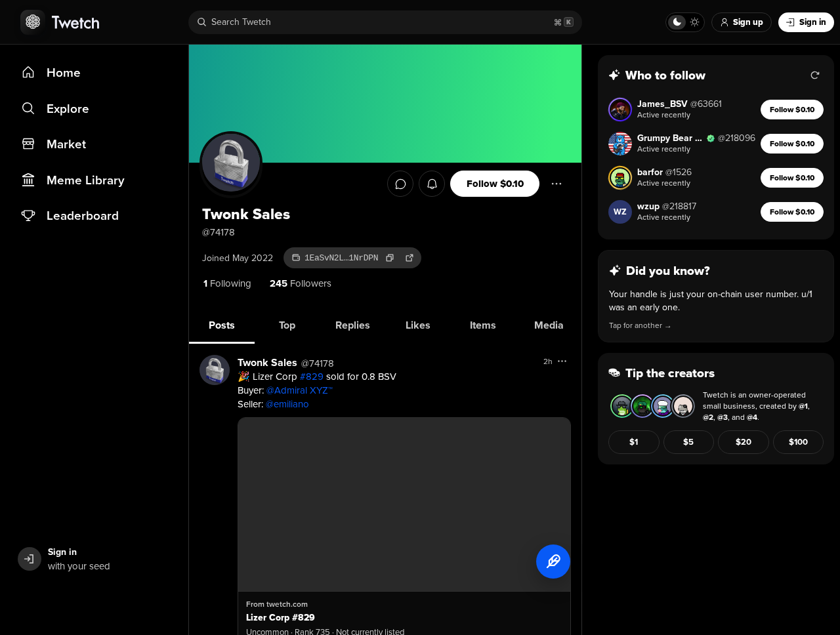The width and height of the screenshot is (840, 635).
Task: Switch to light mode sun toggle
Action: pyautogui.click(x=694, y=22)
